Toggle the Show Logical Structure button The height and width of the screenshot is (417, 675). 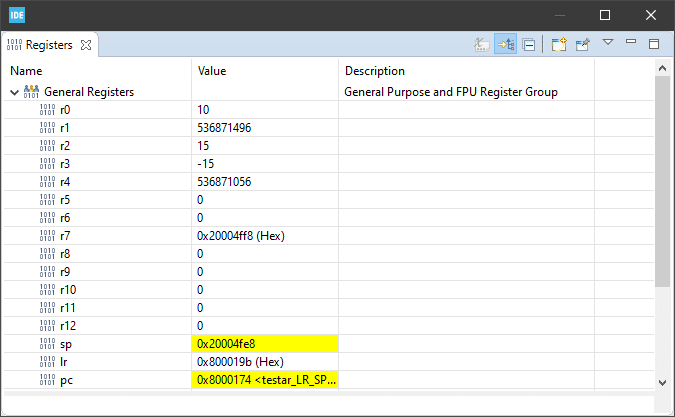coord(505,44)
